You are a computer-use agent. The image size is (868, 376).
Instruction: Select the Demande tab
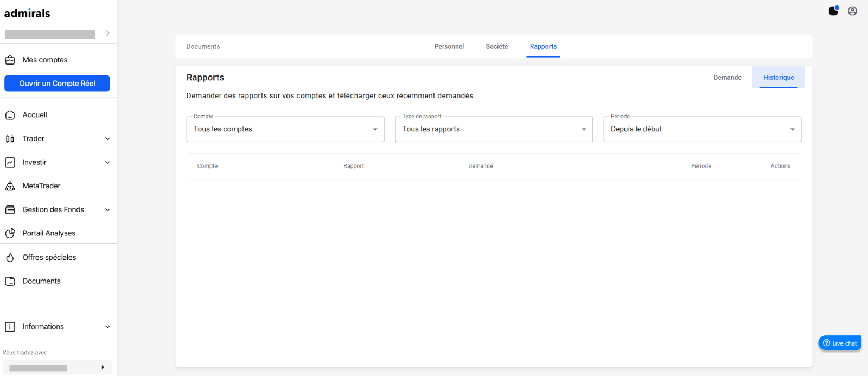pos(727,78)
